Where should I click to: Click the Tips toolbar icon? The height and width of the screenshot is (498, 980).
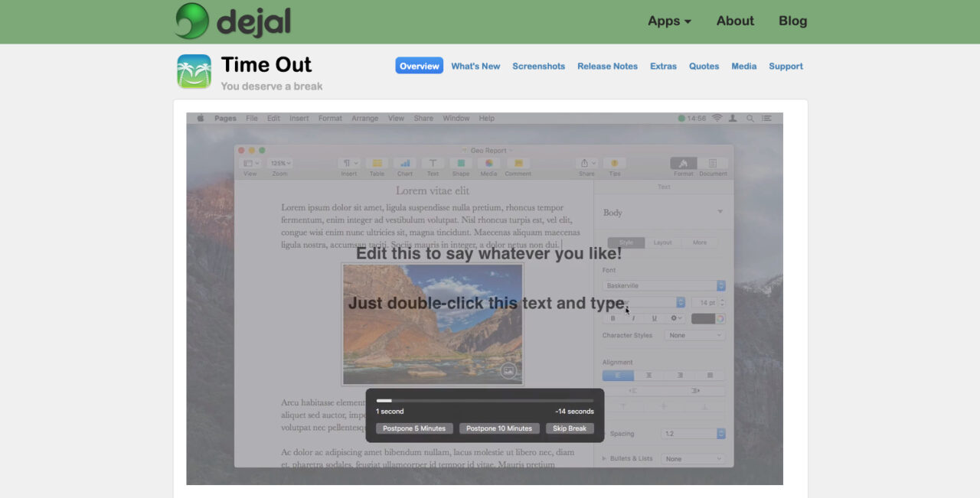tap(615, 163)
